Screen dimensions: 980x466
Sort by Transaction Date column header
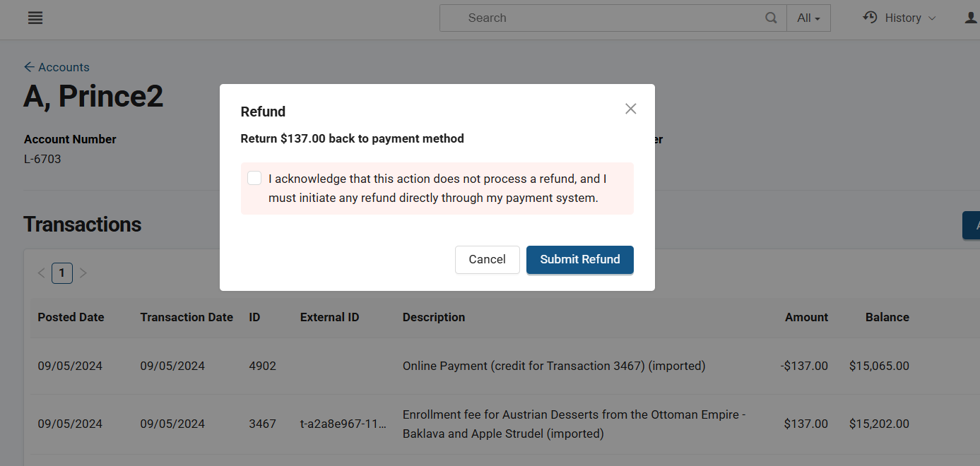point(187,318)
